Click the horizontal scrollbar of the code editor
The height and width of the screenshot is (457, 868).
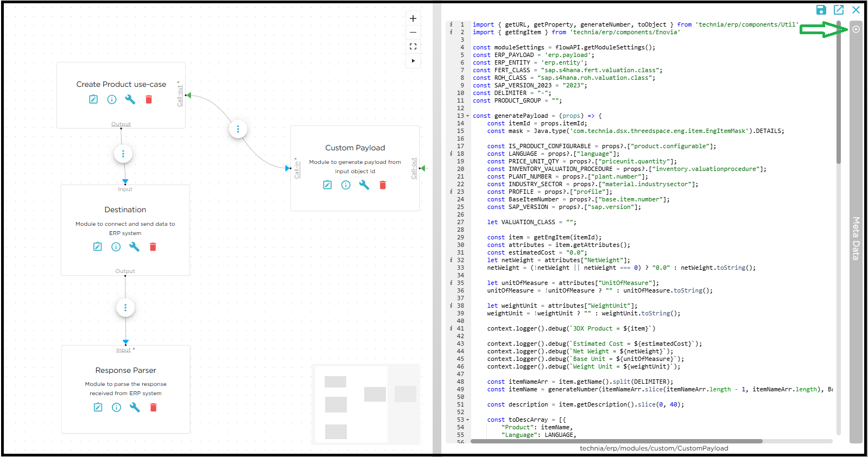tap(616, 441)
